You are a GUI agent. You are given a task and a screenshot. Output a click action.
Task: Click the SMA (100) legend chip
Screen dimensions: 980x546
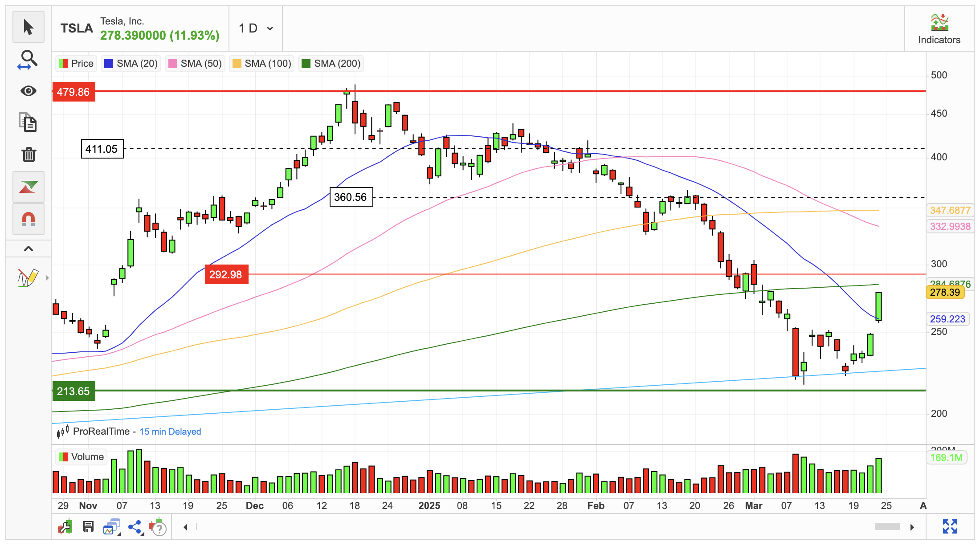point(261,64)
